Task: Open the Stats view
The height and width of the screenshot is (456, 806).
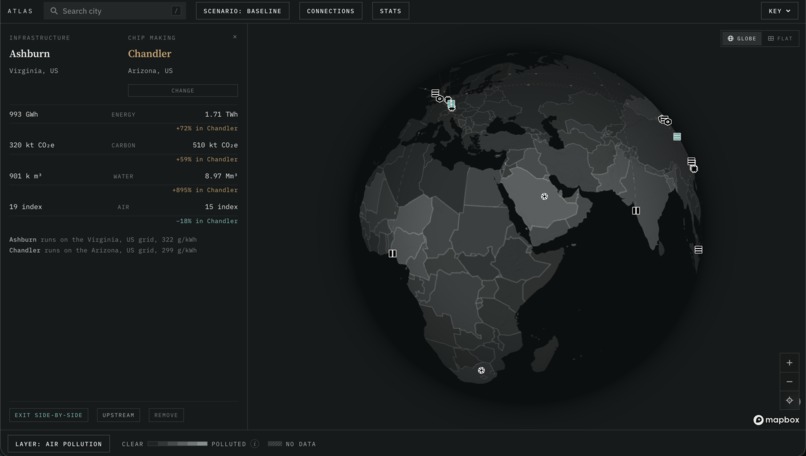Action: (391, 11)
